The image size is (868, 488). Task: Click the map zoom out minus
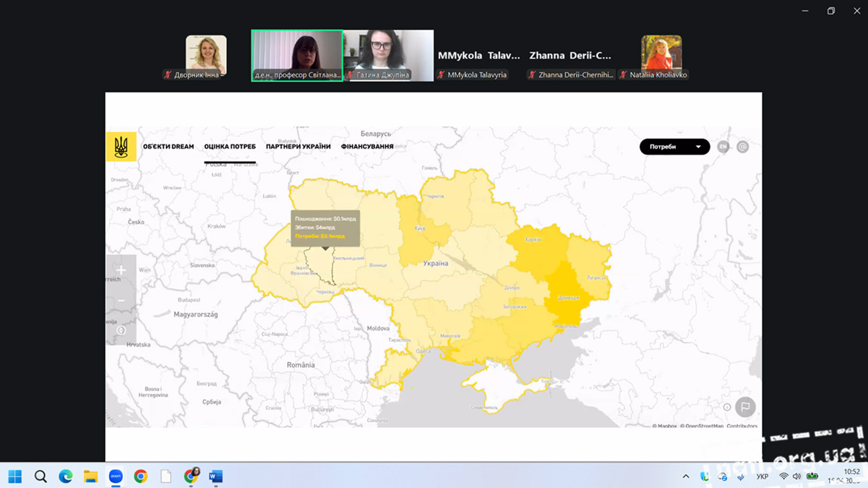coord(121,300)
